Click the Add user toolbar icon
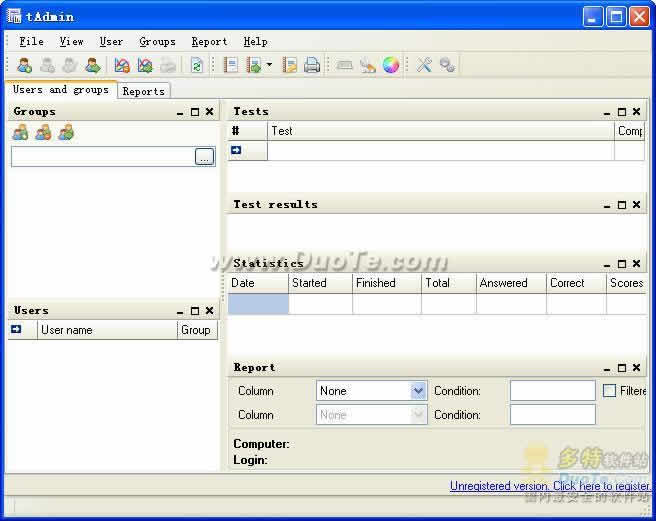 point(25,65)
